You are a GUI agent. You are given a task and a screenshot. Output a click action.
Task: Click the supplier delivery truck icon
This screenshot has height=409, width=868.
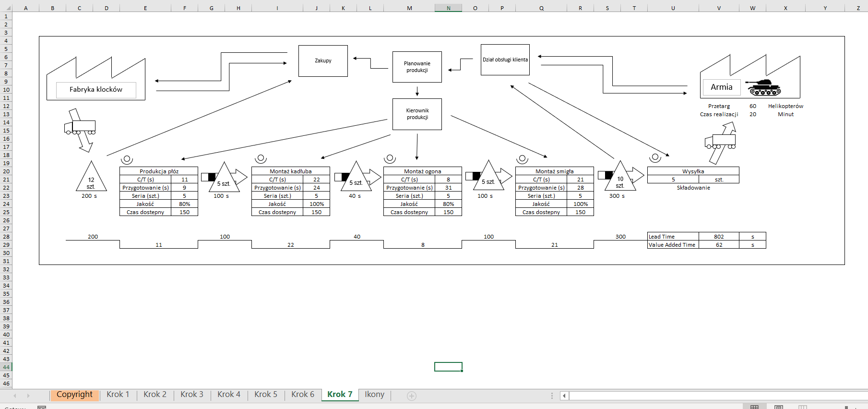coord(80,127)
